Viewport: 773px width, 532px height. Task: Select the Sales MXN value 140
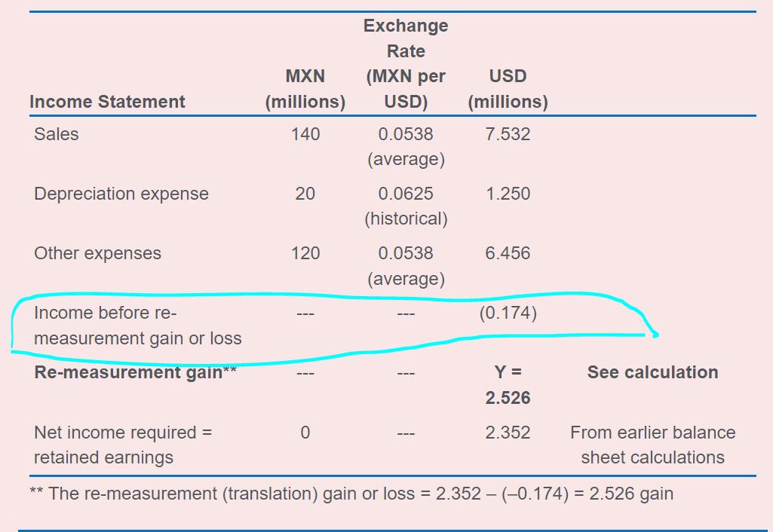(305, 134)
